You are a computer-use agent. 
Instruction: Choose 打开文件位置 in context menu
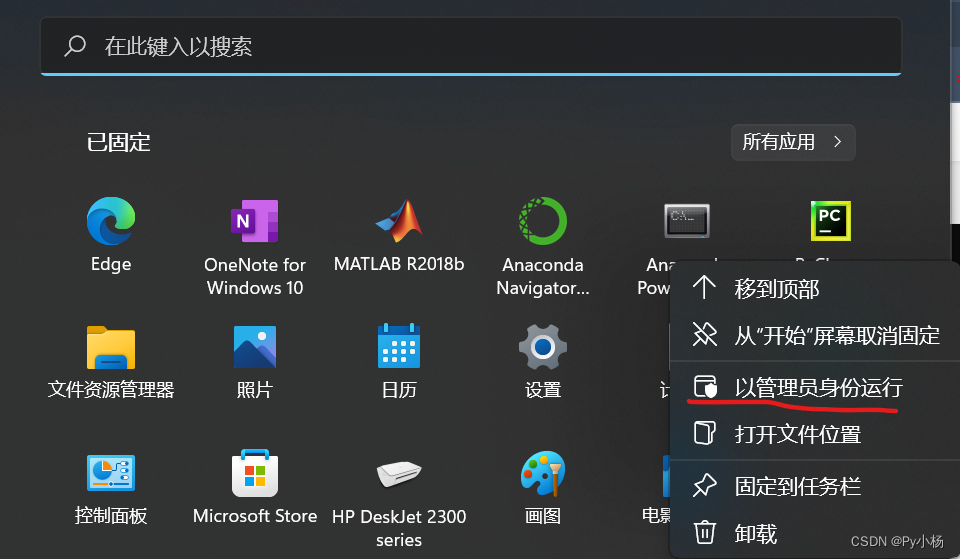point(816,434)
